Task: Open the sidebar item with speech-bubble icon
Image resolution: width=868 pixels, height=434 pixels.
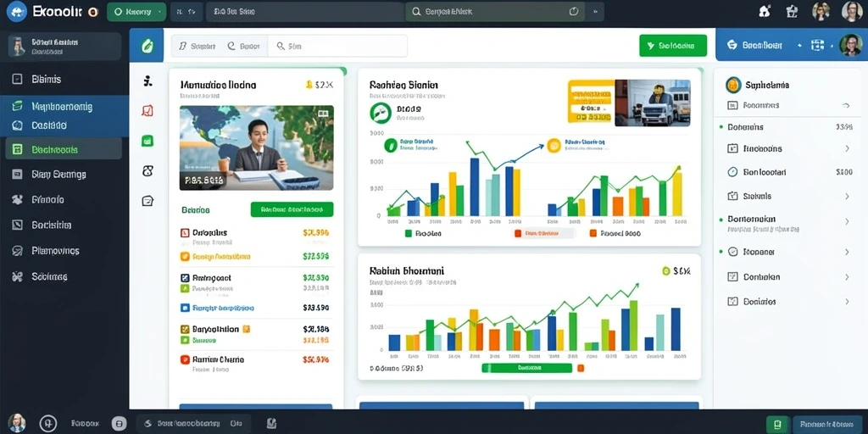Action: pos(64,251)
